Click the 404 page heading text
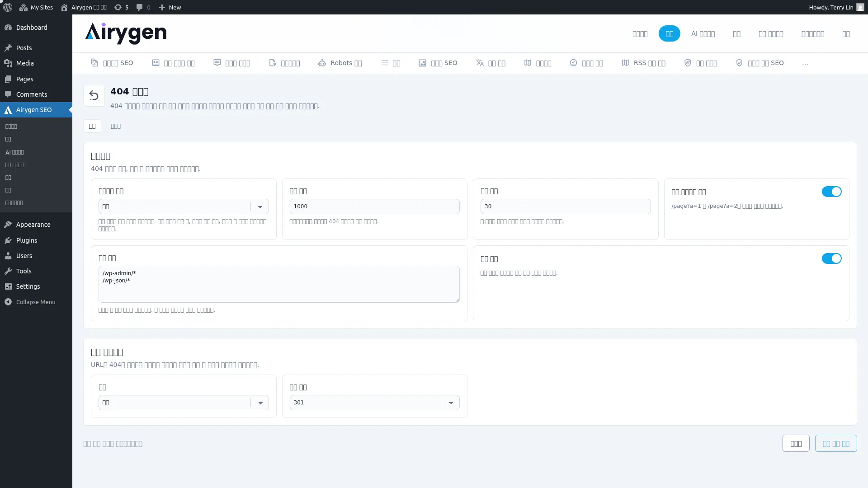The width and height of the screenshot is (868, 488). click(129, 92)
